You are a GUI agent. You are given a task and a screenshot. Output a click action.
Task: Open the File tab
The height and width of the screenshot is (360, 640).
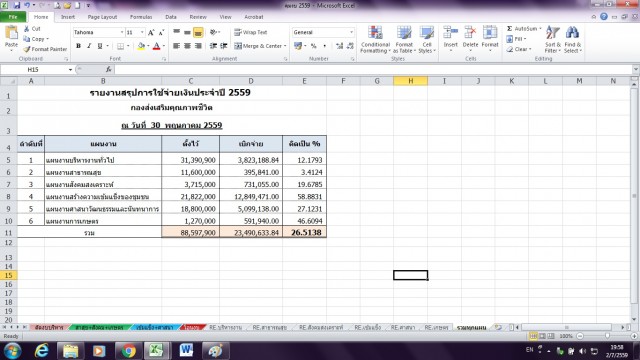point(13,17)
